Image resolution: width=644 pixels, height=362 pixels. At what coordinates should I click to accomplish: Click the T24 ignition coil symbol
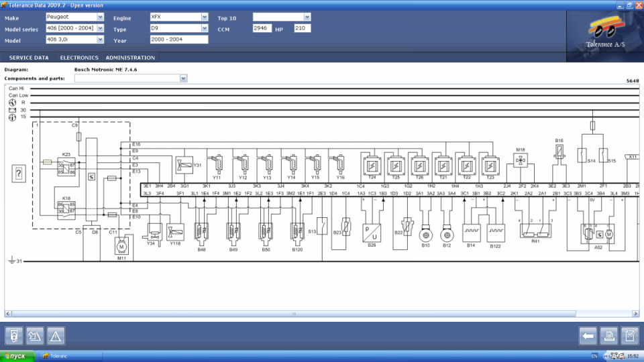click(371, 163)
